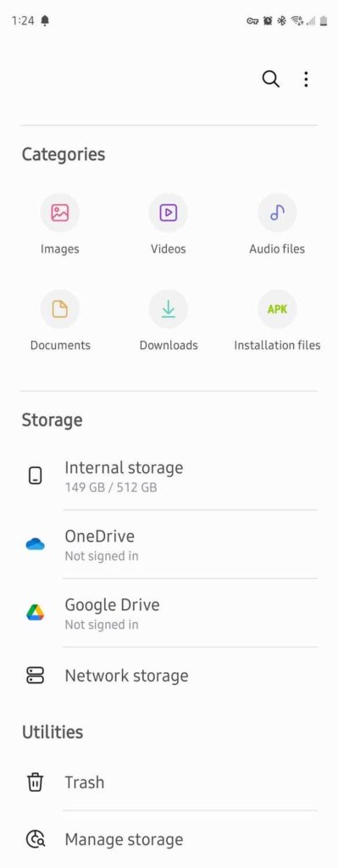Select the Network storage list item

pyautogui.click(x=169, y=676)
